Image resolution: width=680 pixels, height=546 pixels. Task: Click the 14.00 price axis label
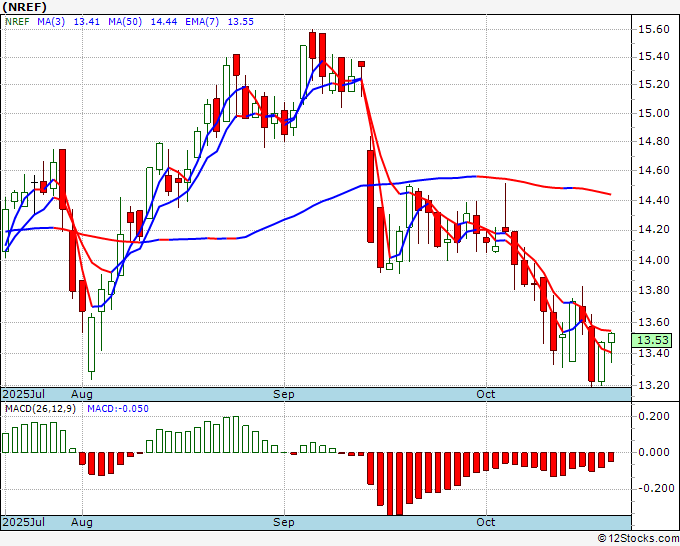pos(654,260)
